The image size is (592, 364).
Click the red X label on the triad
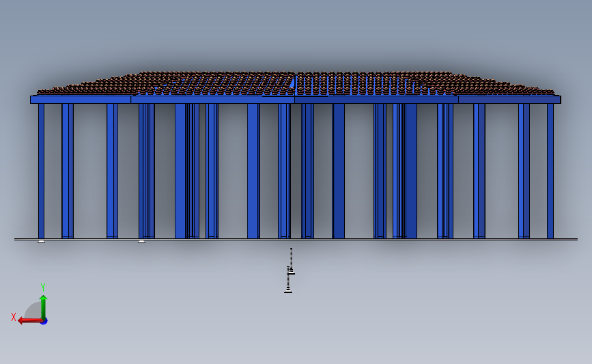(14, 317)
